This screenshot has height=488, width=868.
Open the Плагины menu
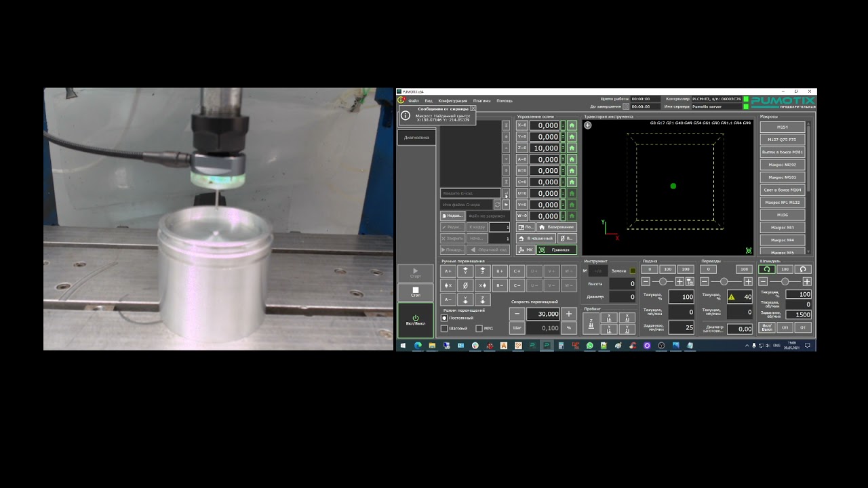[481, 100]
